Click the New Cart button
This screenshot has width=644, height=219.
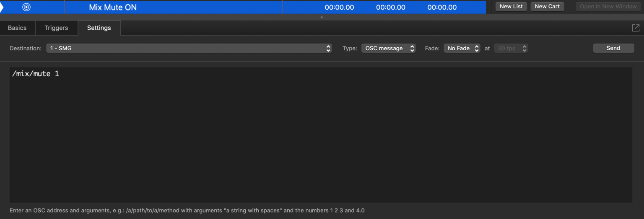pyautogui.click(x=547, y=6)
